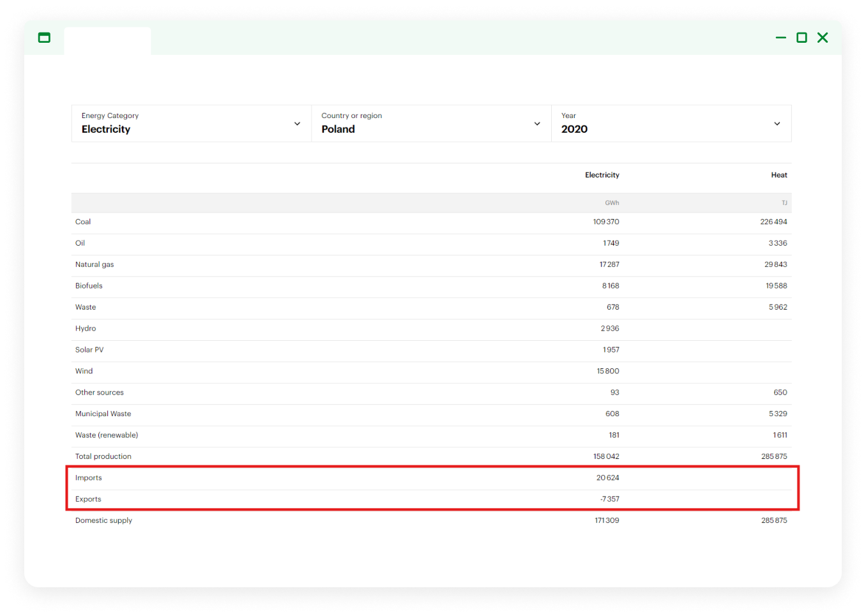Click the Wind electricity value 15 800
Image resolution: width=866 pixels, height=616 pixels.
coord(608,371)
